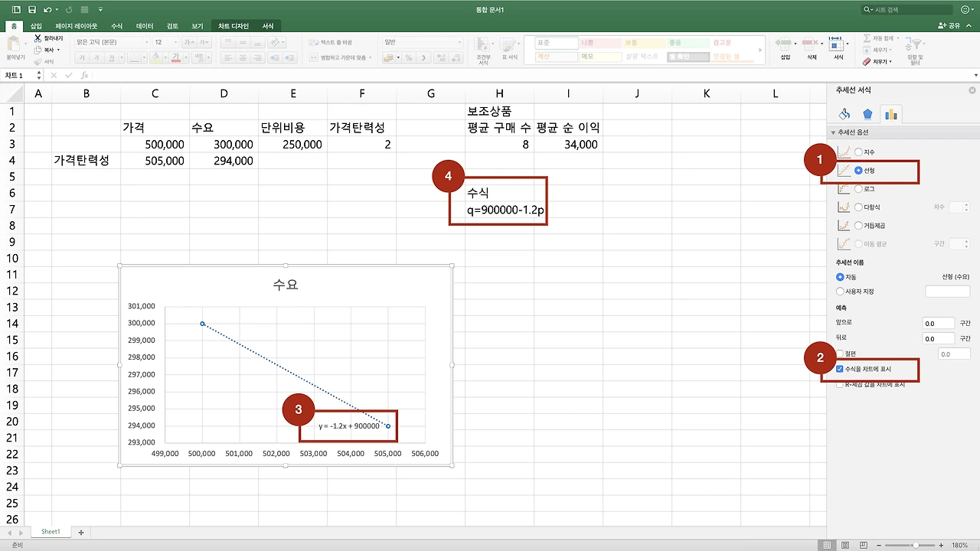Click the Conditional Formatting (조건부 서식) icon
Screen dimensions: 980x551
tap(482, 44)
